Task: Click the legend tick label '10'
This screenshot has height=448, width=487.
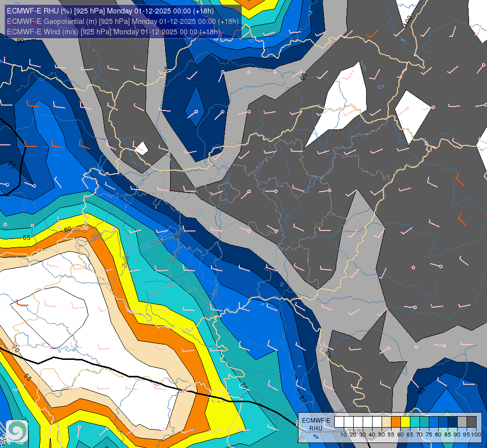Action: pos(344,435)
